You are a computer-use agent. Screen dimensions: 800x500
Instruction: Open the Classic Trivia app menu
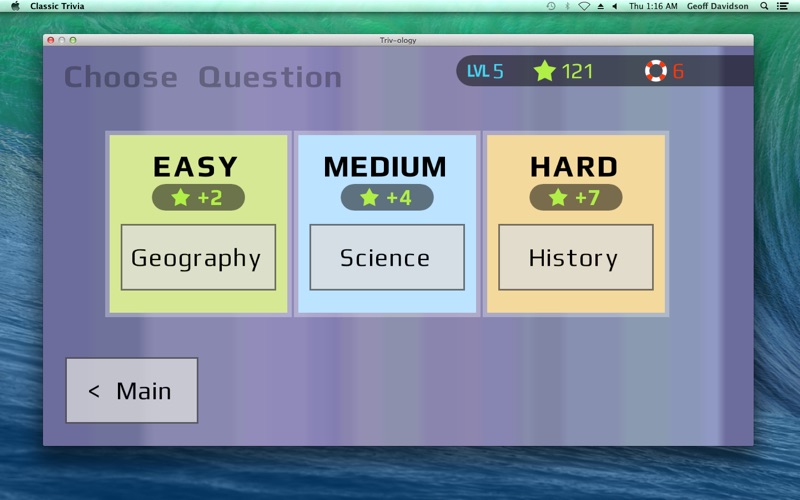(x=57, y=6)
